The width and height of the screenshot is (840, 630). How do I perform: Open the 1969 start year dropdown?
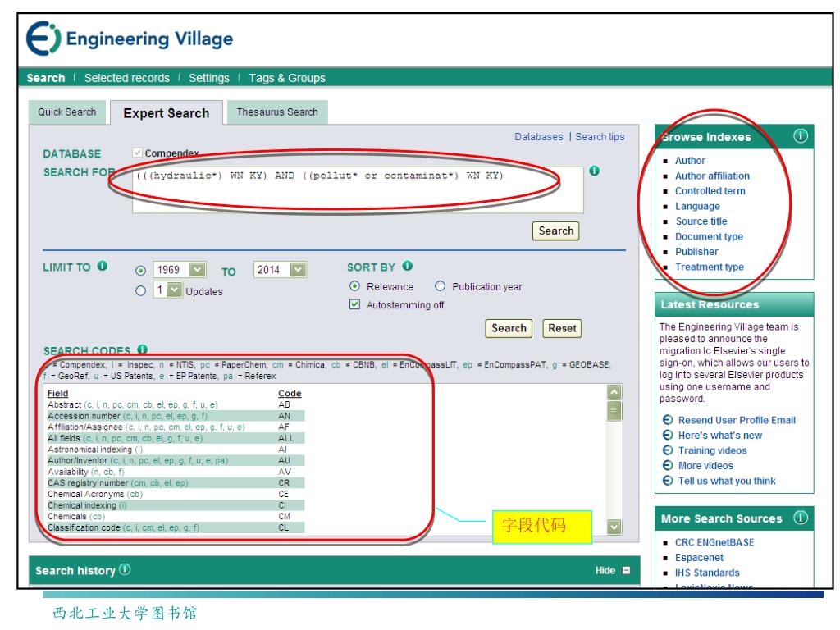180,269
